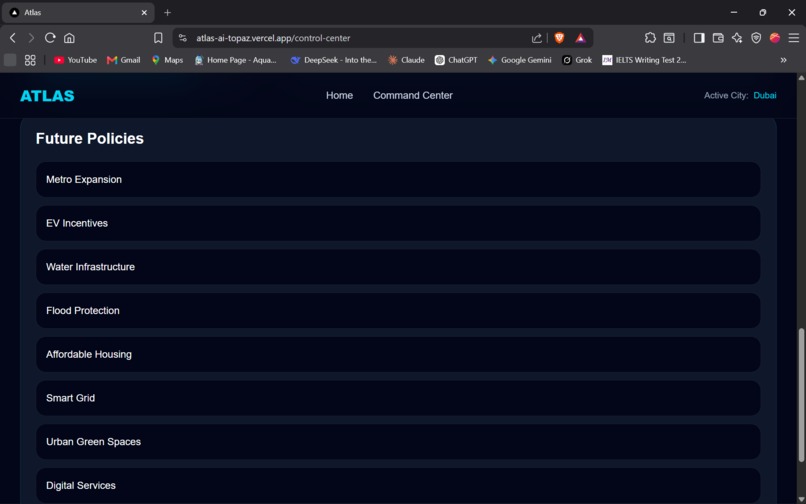This screenshot has height=504, width=806.
Task: Close the Atlas tab
Action: click(x=144, y=12)
